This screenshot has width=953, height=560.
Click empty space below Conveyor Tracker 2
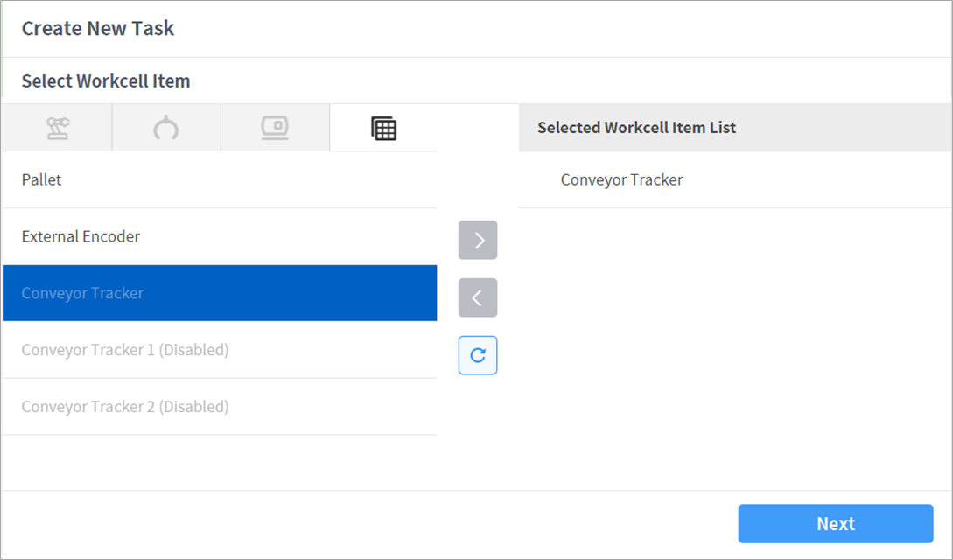click(x=219, y=461)
